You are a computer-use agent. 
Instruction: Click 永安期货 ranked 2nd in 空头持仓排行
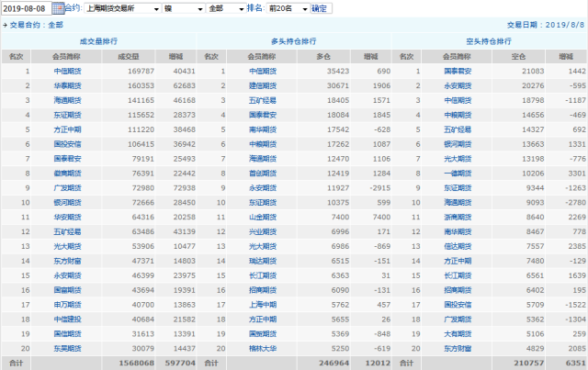click(x=458, y=86)
